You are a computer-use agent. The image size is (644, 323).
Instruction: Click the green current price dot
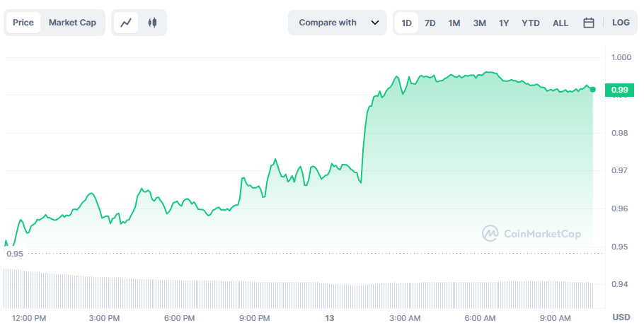coord(592,89)
